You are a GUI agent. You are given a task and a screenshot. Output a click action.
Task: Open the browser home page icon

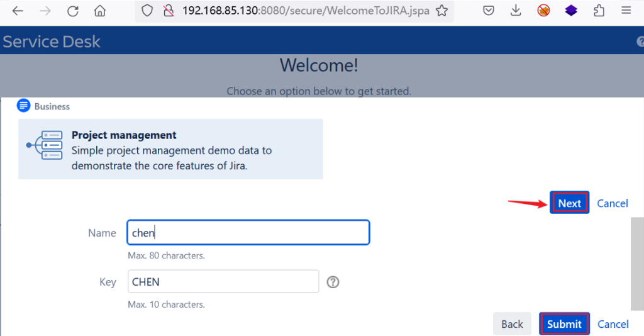click(x=100, y=11)
